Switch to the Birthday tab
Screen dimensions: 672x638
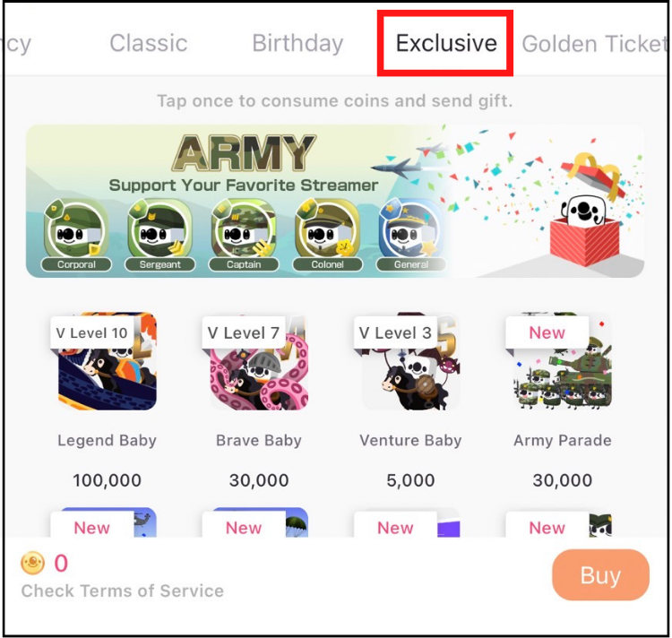point(297,43)
